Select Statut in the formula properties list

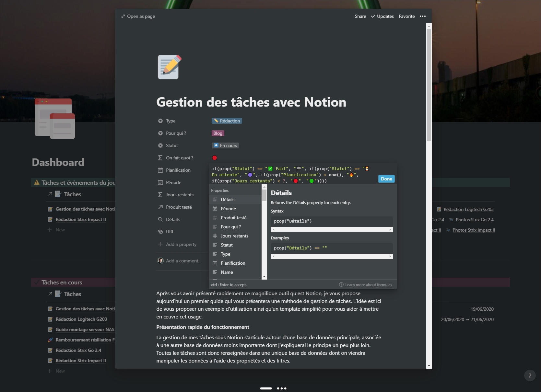tap(235, 245)
